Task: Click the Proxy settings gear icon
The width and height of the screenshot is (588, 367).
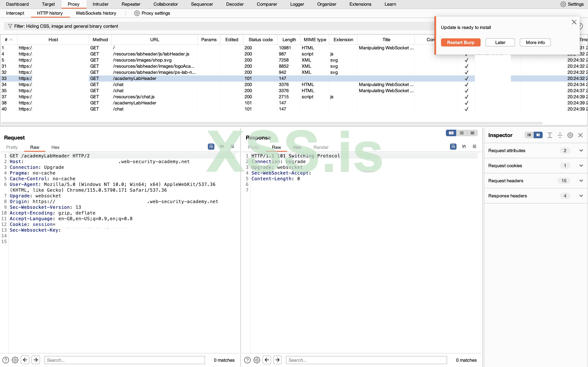Action: pyautogui.click(x=137, y=13)
